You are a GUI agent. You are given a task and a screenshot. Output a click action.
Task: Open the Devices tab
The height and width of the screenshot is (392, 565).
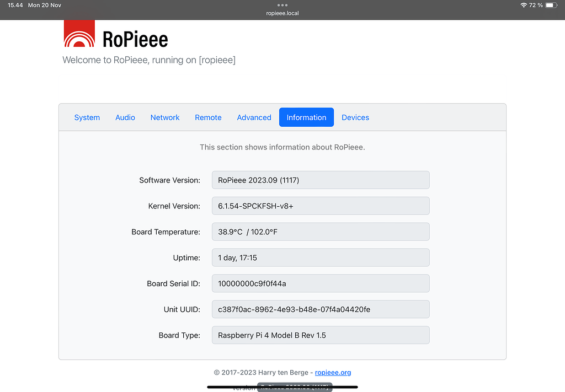pos(355,117)
